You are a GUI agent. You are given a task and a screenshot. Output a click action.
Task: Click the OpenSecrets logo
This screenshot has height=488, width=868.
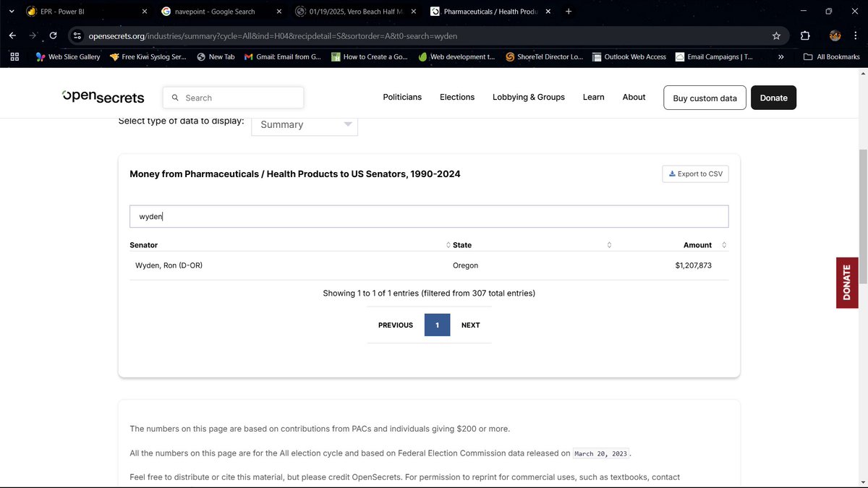tap(103, 97)
